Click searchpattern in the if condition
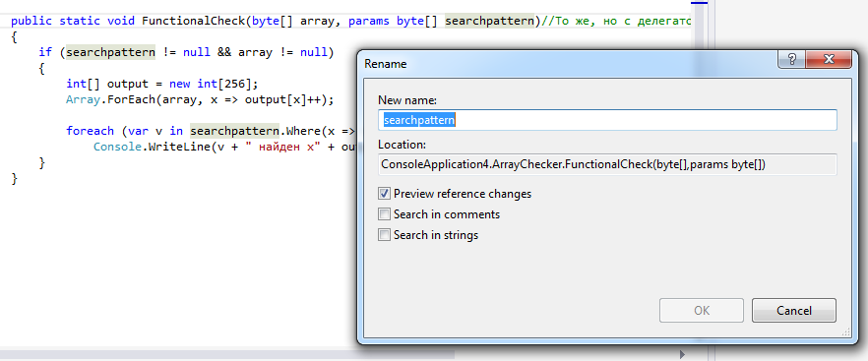This screenshot has width=868, height=361. (111, 52)
